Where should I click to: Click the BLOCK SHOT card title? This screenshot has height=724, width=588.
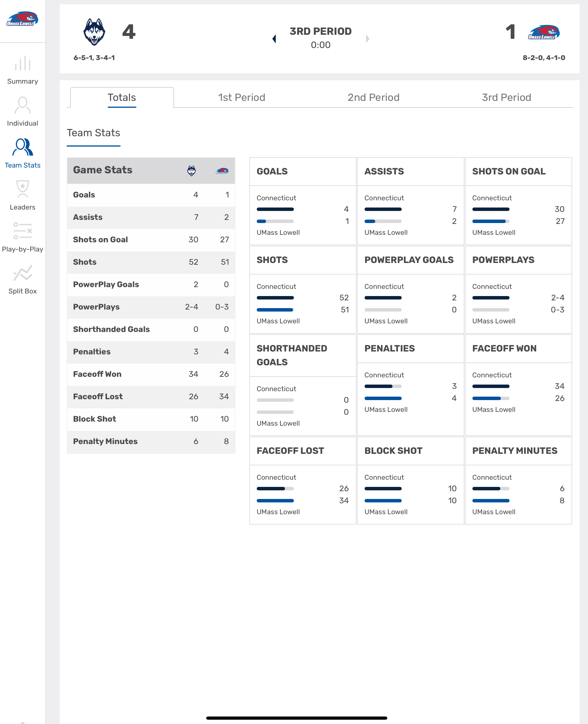[393, 451]
